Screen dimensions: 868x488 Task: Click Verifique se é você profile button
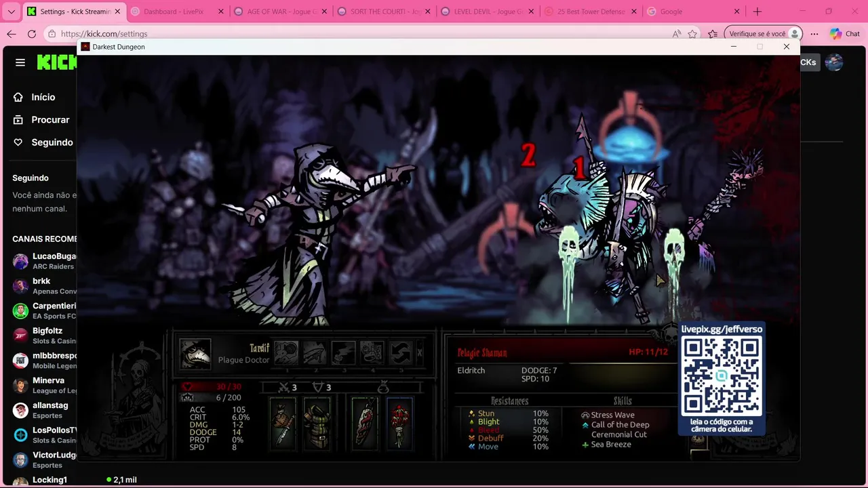763,34
